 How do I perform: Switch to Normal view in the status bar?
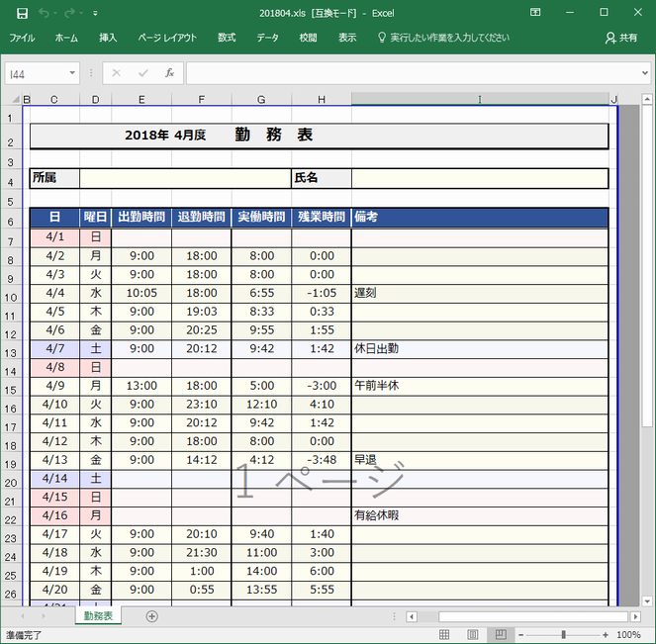coord(446,634)
